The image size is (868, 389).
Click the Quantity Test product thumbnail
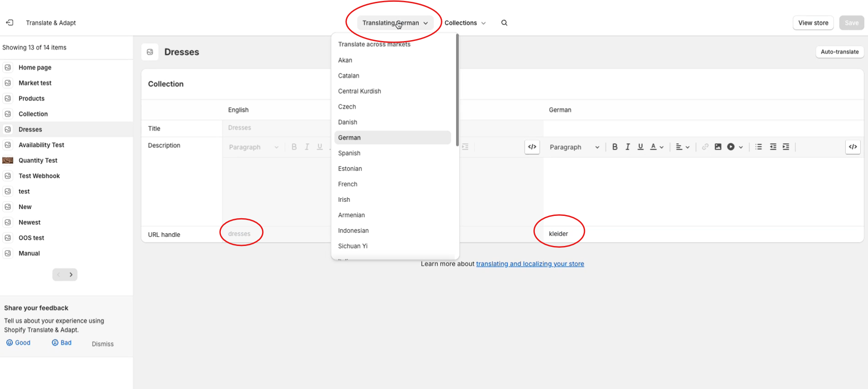[x=8, y=160]
